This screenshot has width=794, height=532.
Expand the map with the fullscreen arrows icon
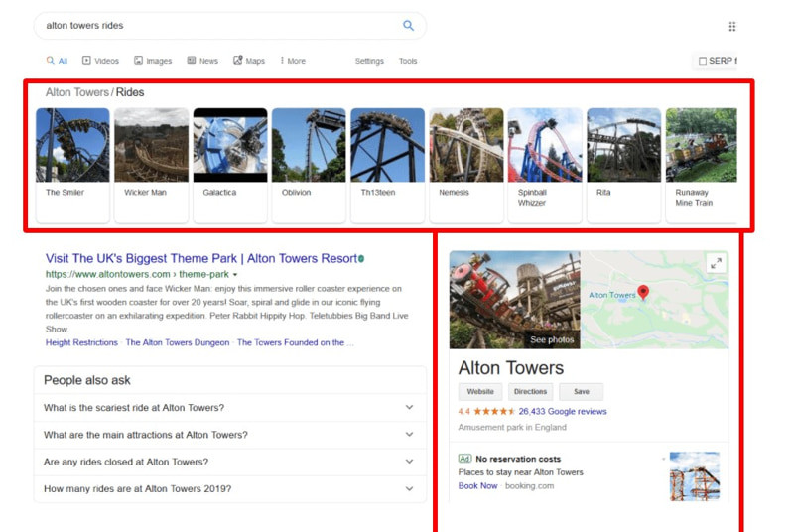716,263
